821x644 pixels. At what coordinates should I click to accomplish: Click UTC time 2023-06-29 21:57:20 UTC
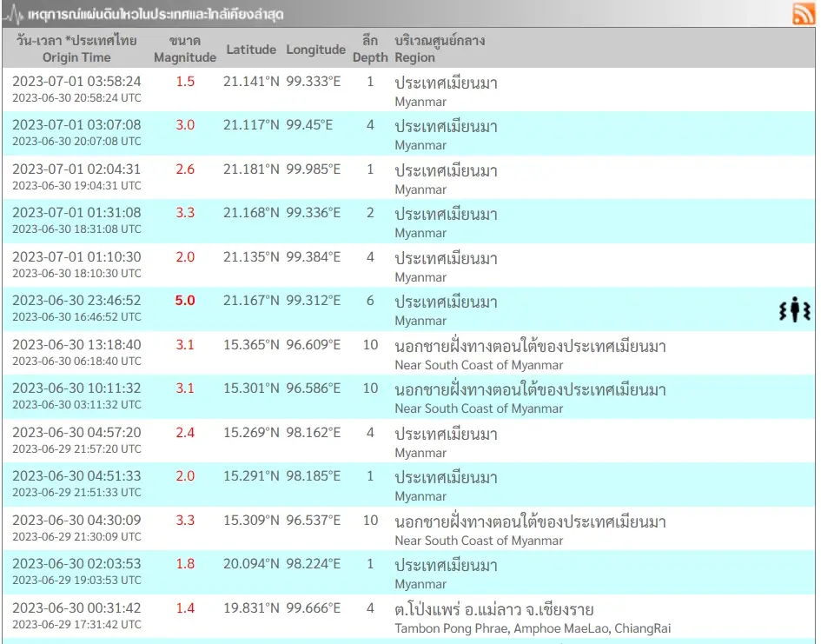tap(76, 448)
